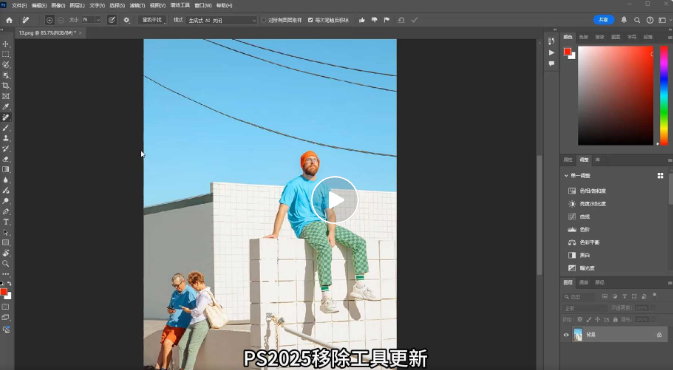The image size is (673, 370).
Task: Go to Home screen
Action: coord(9,20)
